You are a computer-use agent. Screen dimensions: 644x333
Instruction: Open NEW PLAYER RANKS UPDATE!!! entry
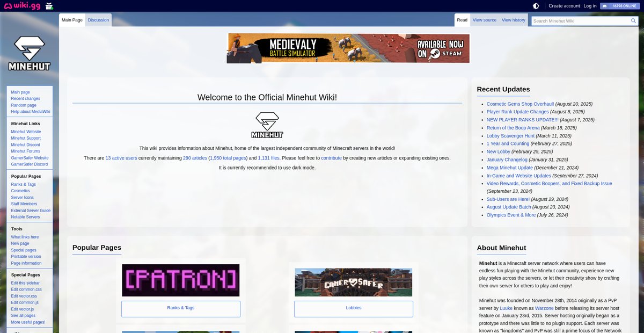pos(523,120)
